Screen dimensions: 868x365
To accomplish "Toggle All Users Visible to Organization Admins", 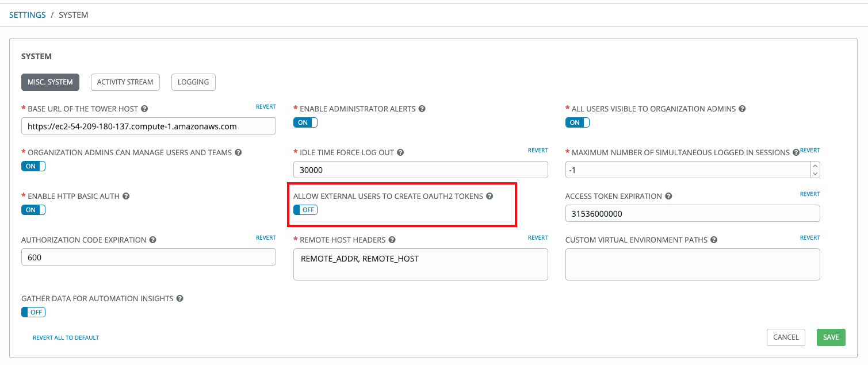I will coord(578,122).
